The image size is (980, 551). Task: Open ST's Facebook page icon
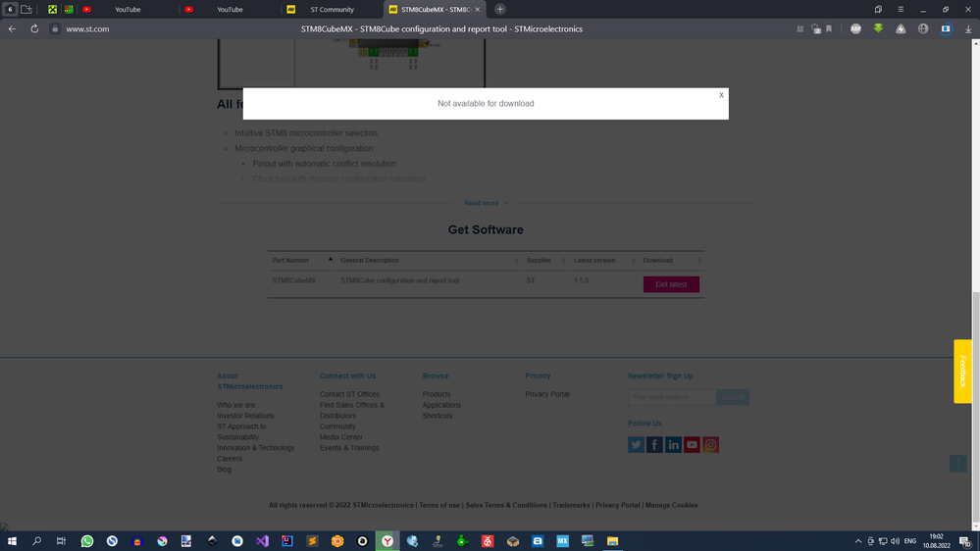click(654, 445)
